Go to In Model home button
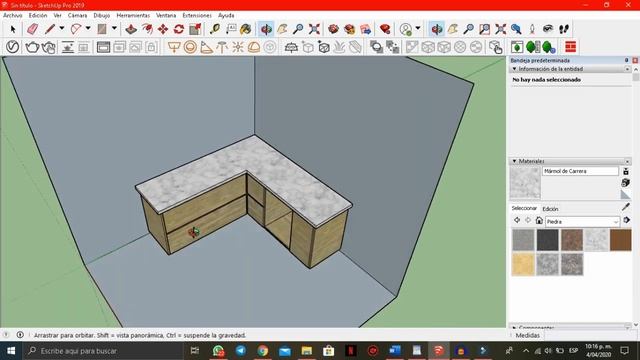 539,220
